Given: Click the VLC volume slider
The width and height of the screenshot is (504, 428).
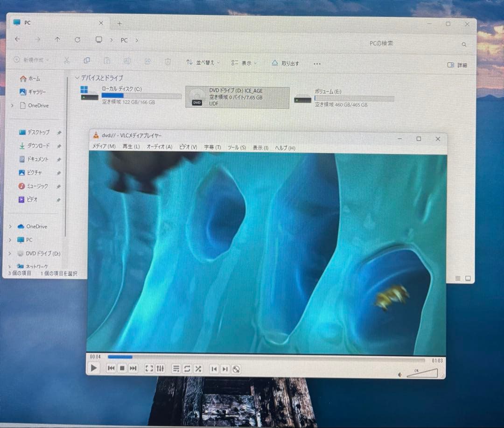Looking at the screenshot, I should tap(422, 373).
